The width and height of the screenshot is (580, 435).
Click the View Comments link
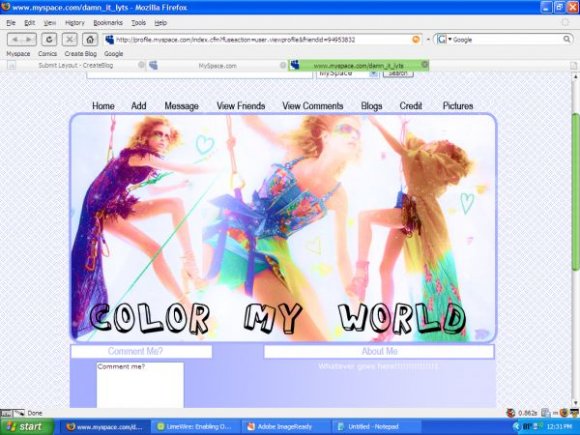click(x=313, y=106)
